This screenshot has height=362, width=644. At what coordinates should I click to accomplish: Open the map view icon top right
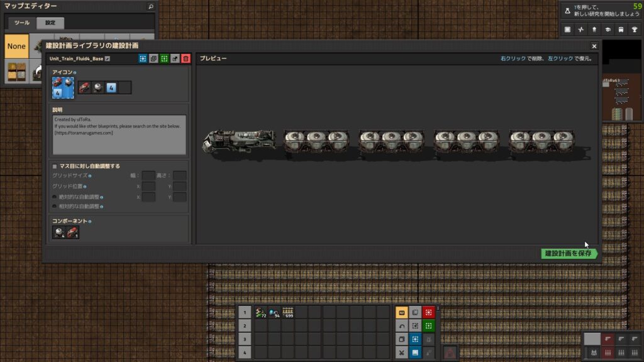[567, 30]
